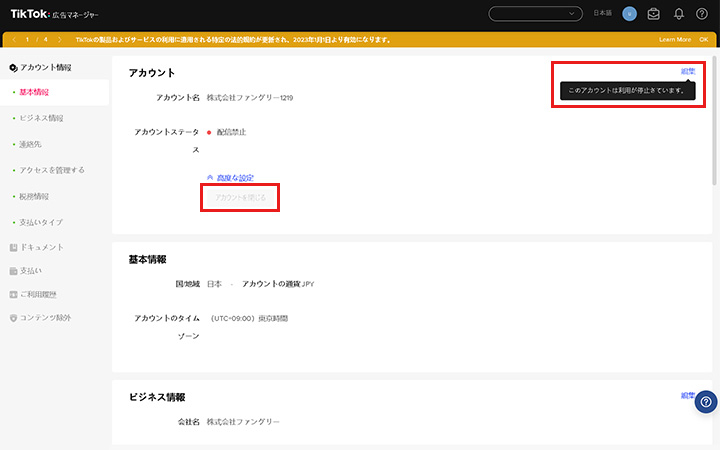Screen dimensions: 720x450
Task: Click the TikTok 広告マネージャー logo
Action: [x=55, y=14]
